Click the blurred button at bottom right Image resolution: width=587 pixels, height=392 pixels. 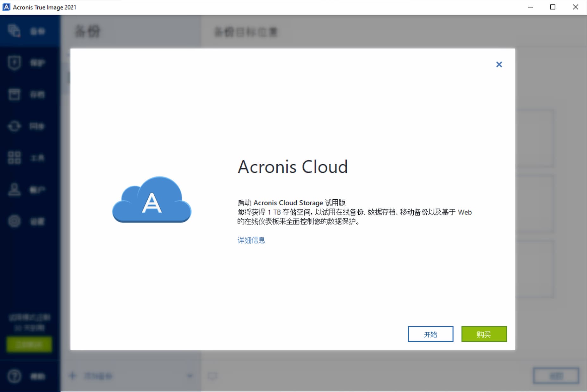[556, 376]
